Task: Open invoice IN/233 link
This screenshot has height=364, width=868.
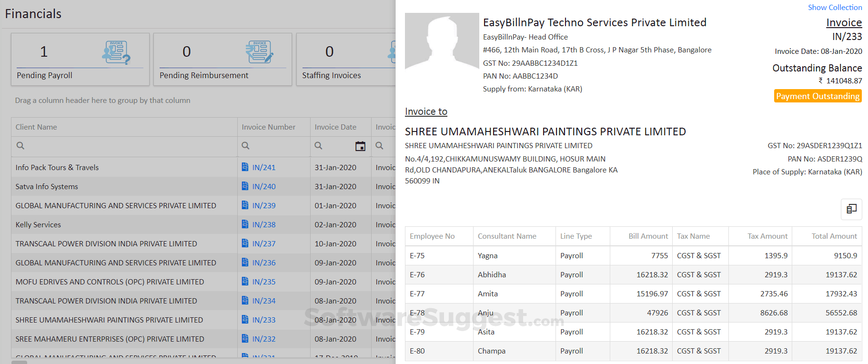Action: (x=264, y=320)
